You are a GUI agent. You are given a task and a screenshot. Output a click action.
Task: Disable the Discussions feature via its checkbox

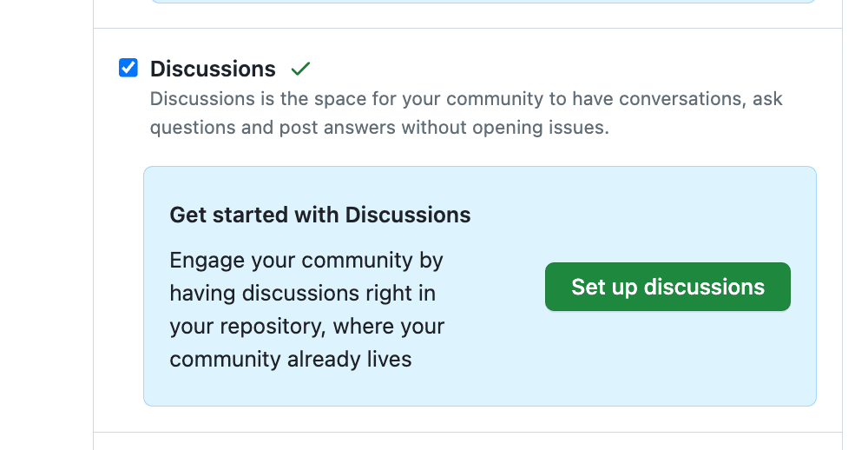128,68
